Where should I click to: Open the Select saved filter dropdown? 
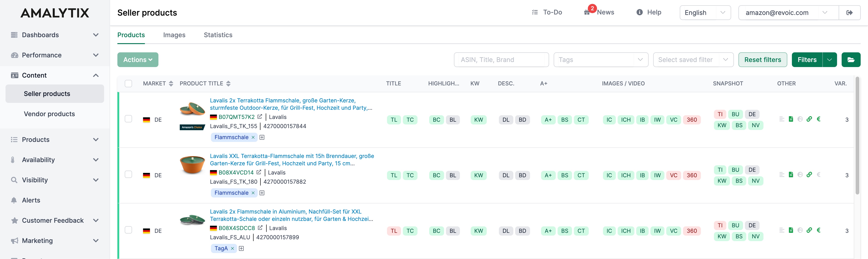[693, 60]
